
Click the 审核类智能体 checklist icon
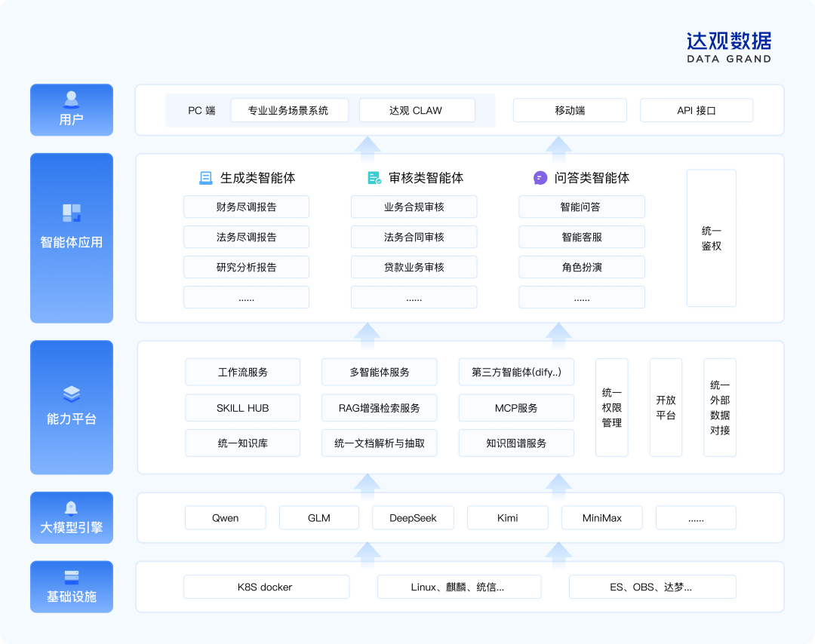click(374, 178)
